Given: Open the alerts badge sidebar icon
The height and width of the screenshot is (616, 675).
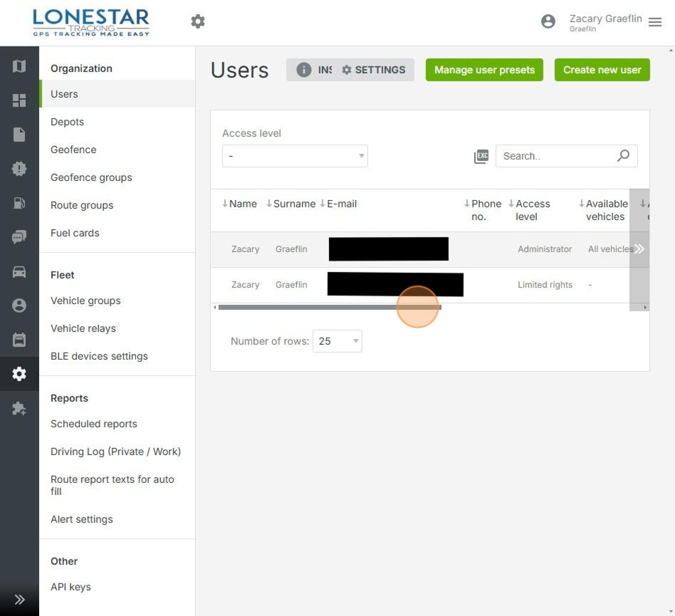Looking at the screenshot, I should click(x=19, y=168).
